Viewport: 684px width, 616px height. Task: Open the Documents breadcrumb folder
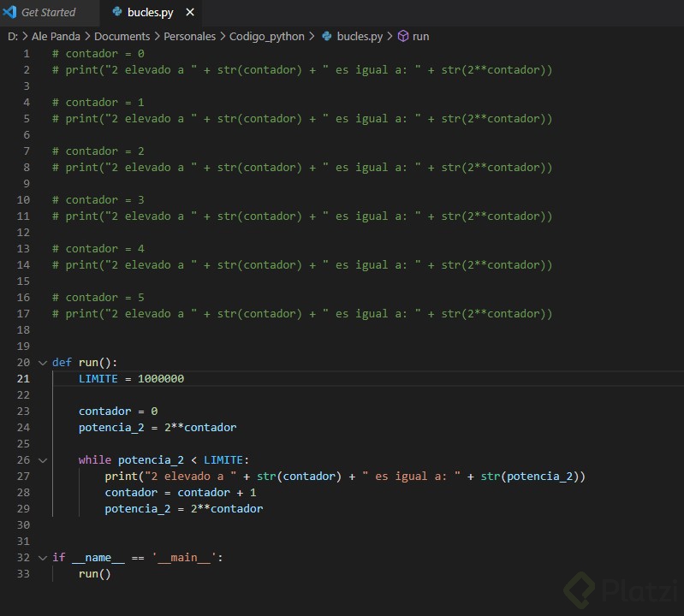pyautogui.click(x=122, y=36)
